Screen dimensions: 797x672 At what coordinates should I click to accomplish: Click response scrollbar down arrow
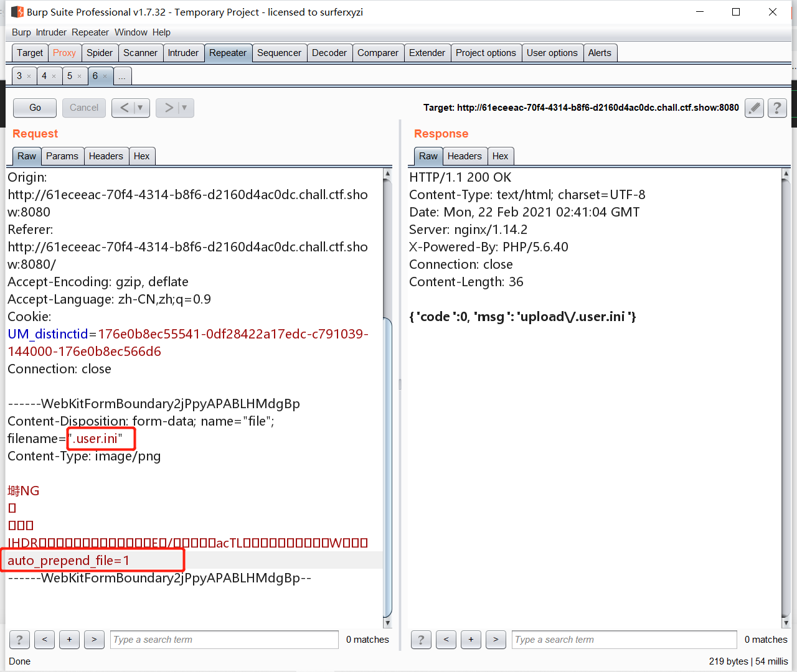pyautogui.click(x=786, y=623)
